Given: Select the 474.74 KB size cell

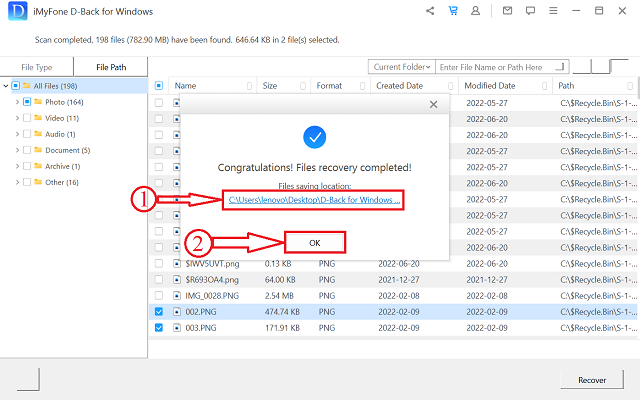Looking at the screenshot, I should click(282, 312).
